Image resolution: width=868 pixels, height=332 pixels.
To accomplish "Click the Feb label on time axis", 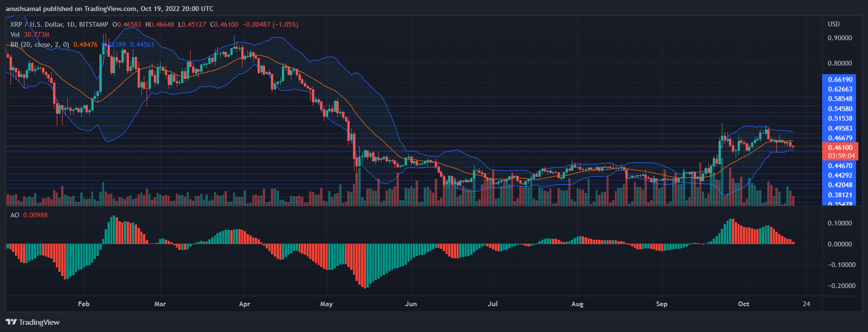I will (x=84, y=304).
